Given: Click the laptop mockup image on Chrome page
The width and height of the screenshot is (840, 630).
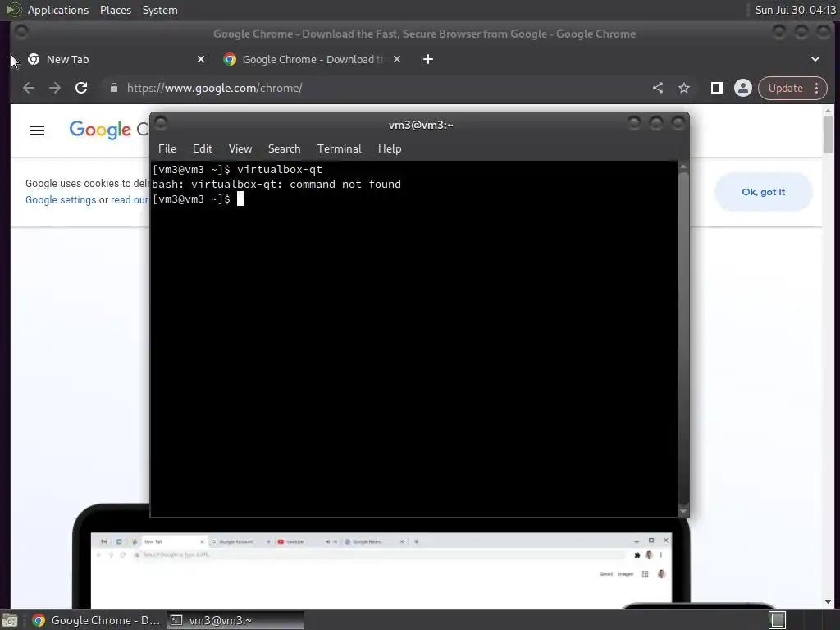Looking at the screenshot, I should [381, 563].
